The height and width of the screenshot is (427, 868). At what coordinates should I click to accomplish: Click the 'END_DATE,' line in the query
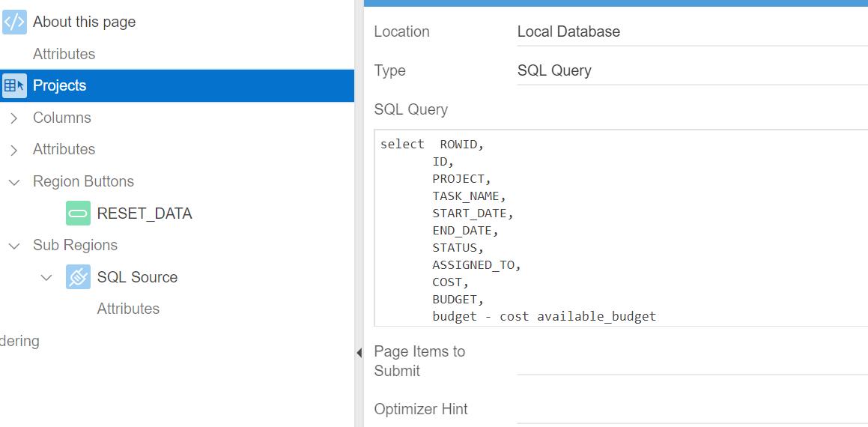[466, 231]
